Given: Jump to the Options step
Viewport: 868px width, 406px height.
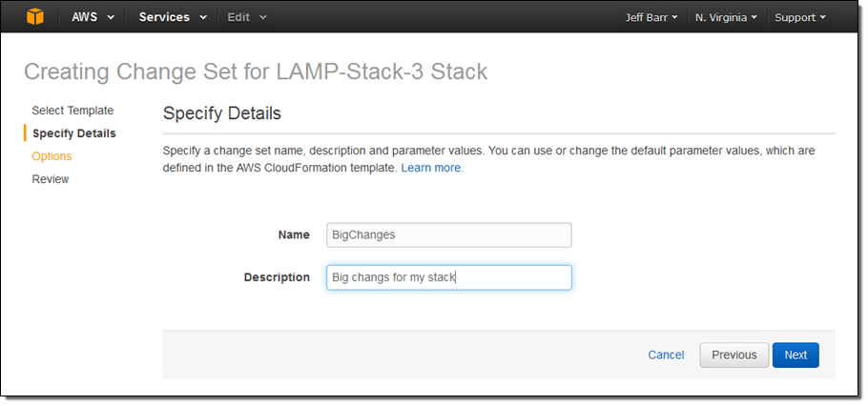Looking at the screenshot, I should [x=52, y=156].
